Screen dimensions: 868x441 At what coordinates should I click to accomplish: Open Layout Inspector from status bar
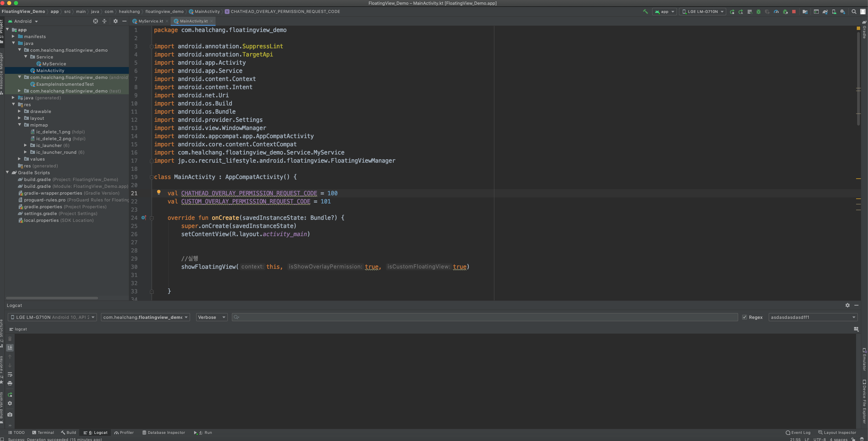837,432
